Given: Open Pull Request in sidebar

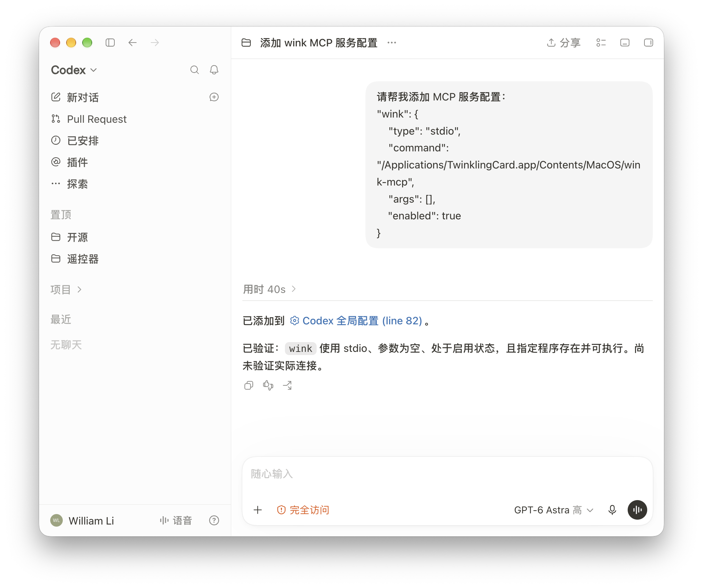Looking at the screenshot, I should pyautogui.click(x=89, y=119).
